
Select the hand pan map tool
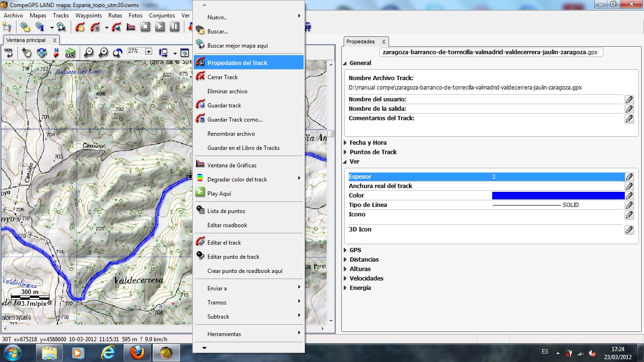click(26, 52)
